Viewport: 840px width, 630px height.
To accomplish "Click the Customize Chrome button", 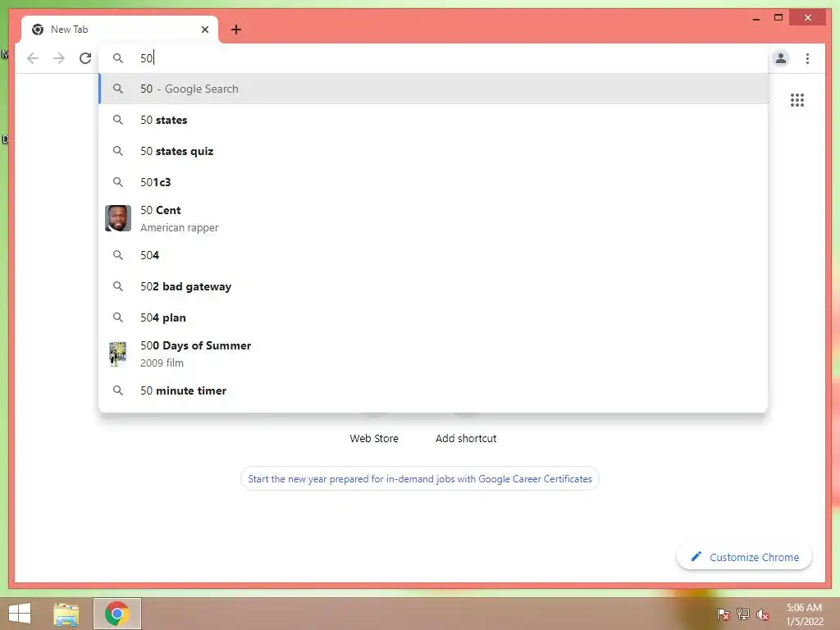I will [745, 557].
